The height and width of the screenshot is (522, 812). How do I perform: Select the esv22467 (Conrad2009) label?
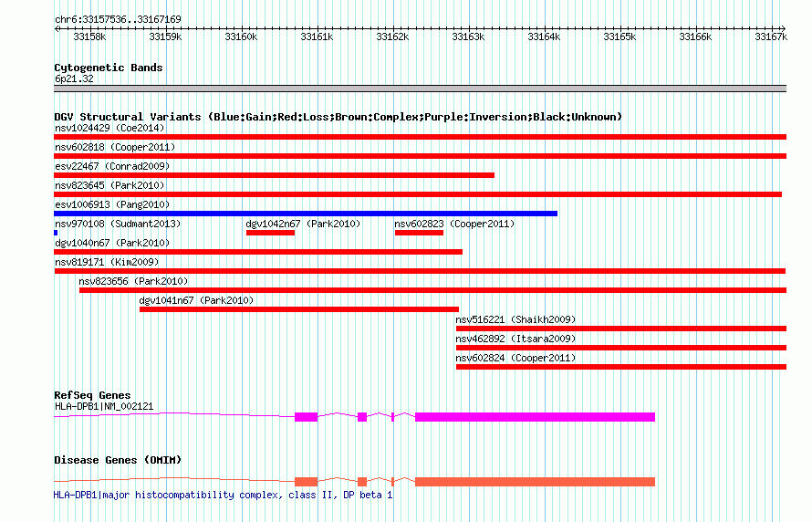click(112, 166)
